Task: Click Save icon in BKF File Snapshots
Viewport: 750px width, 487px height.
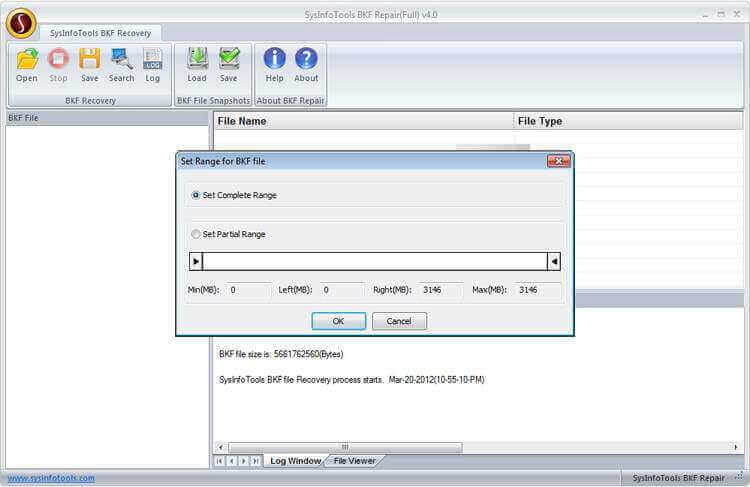Action: tap(229, 60)
